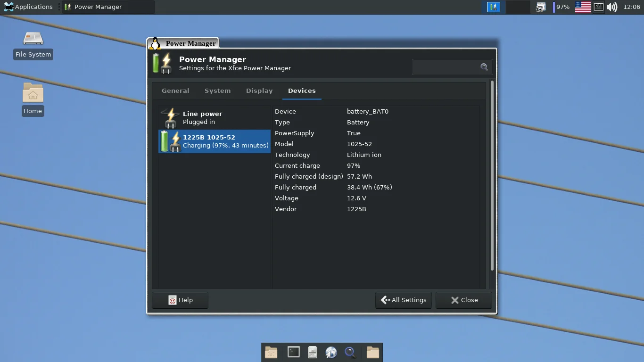644x362 pixels.
Task: Switch to the Display tab
Action: [x=259, y=90]
